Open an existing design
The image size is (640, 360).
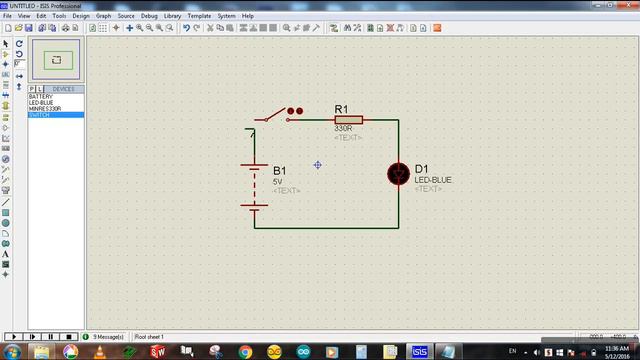[x=18, y=28]
